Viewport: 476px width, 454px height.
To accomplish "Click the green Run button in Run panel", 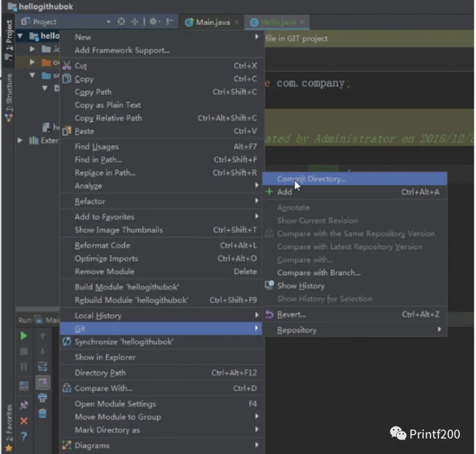I will point(24,336).
